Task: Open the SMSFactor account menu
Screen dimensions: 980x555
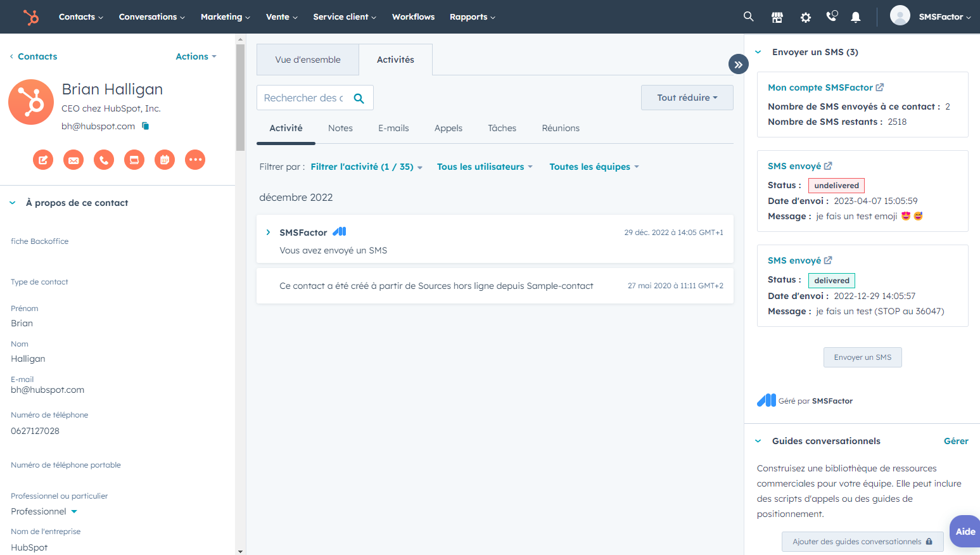Action: (945, 17)
